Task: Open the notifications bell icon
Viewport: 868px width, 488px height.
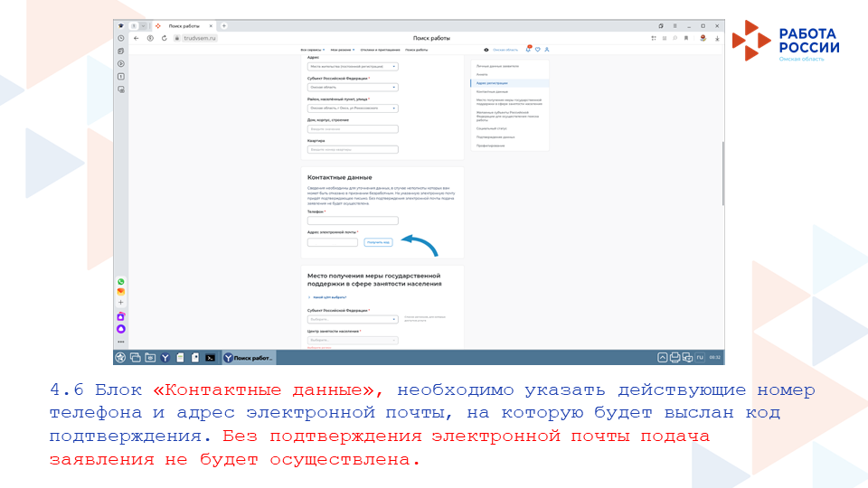Action: pos(528,50)
